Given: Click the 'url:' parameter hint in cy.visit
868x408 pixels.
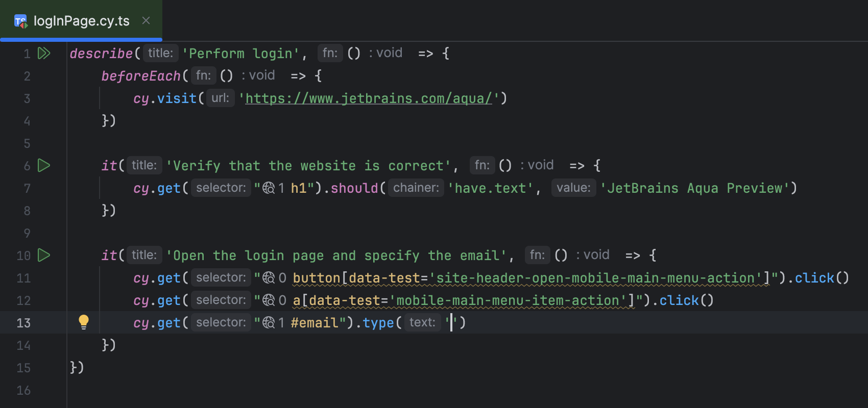Looking at the screenshot, I should pos(220,98).
